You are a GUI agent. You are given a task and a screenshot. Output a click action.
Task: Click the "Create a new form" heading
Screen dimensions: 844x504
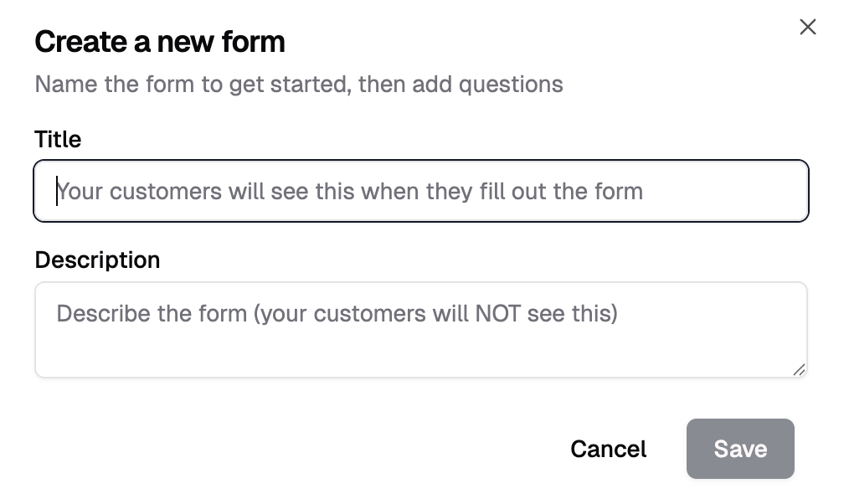160,42
